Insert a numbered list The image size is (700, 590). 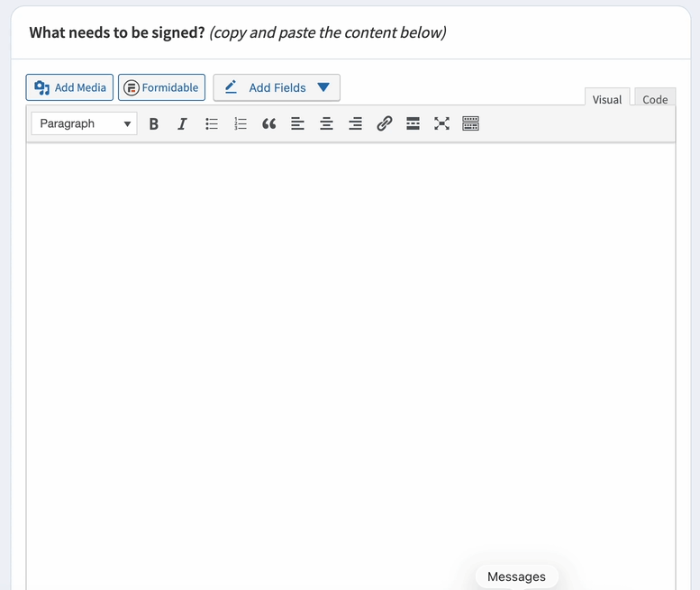point(241,123)
